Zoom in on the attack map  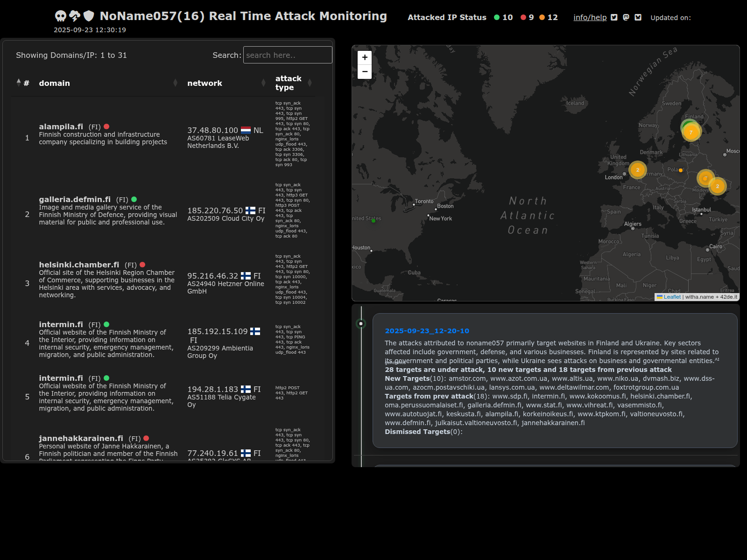(x=365, y=57)
